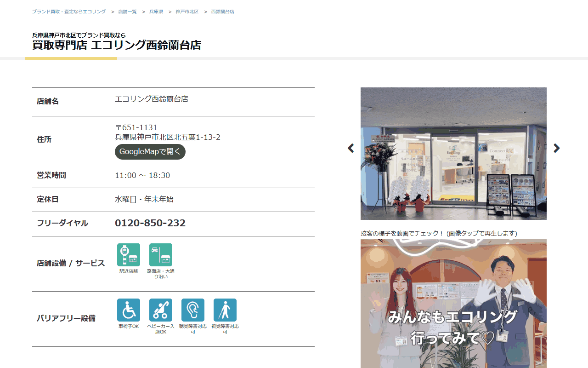Image resolution: width=588 pixels, height=368 pixels.
Task: Click the 接客の様子を動画でチェック caption
Action: point(439,233)
